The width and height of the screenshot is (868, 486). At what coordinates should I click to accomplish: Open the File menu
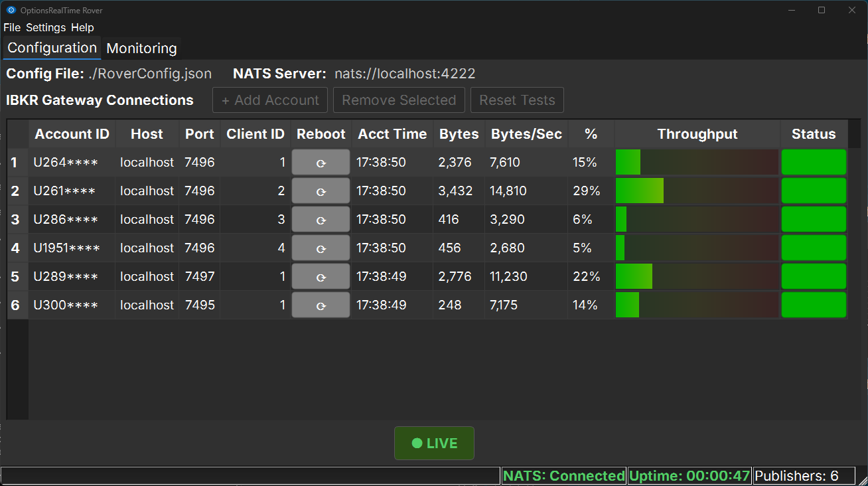[x=12, y=27]
